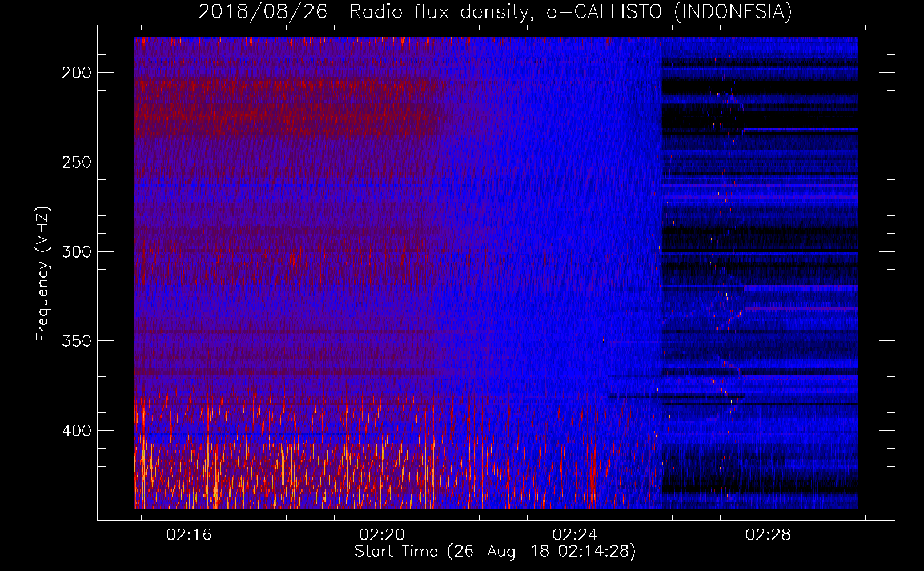This screenshot has height=571, width=924.
Task: Click the 02:28 time tick label
Action: (769, 534)
